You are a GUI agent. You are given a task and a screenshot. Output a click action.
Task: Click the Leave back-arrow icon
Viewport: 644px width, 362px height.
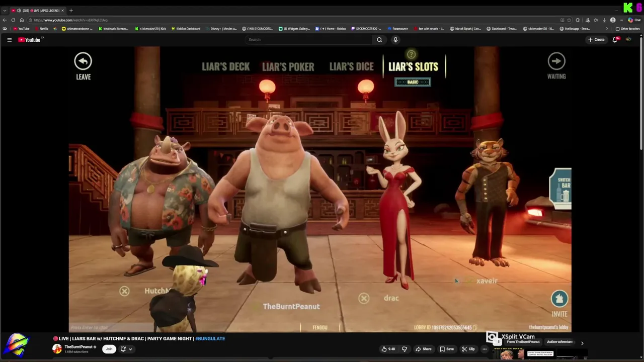(83, 61)
